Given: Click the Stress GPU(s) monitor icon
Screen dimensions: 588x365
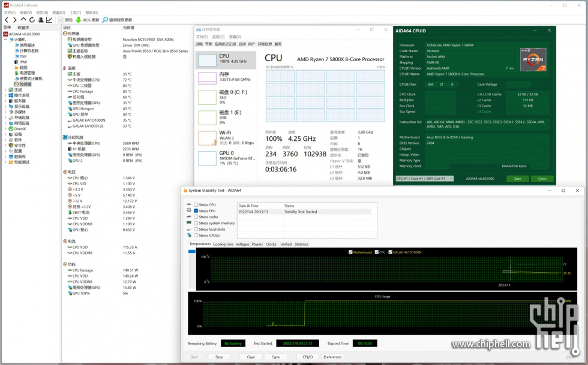Looking at the screenshot, I should click(189, 236).
